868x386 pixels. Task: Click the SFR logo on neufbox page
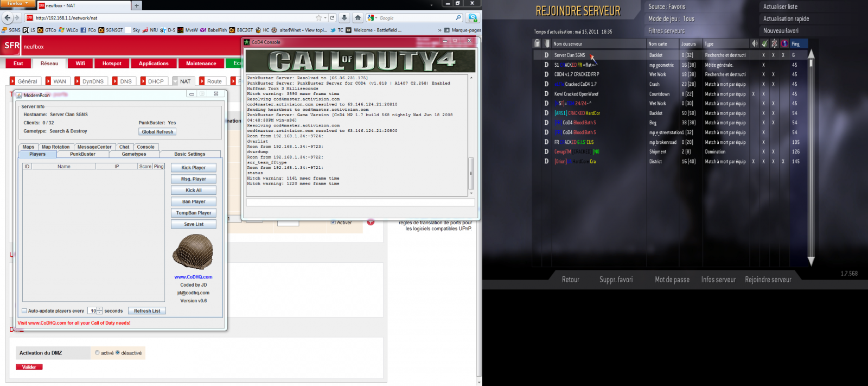(x=11, y=46)
